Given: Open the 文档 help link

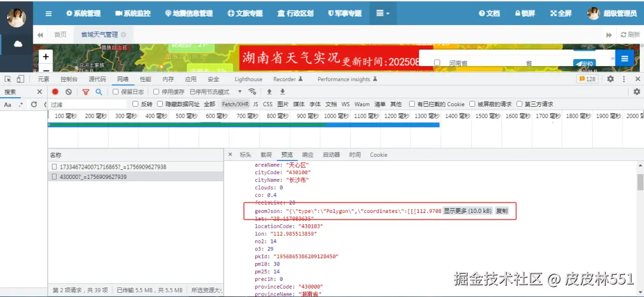Looking at the screenshot, I should click(x=489, y=13).
